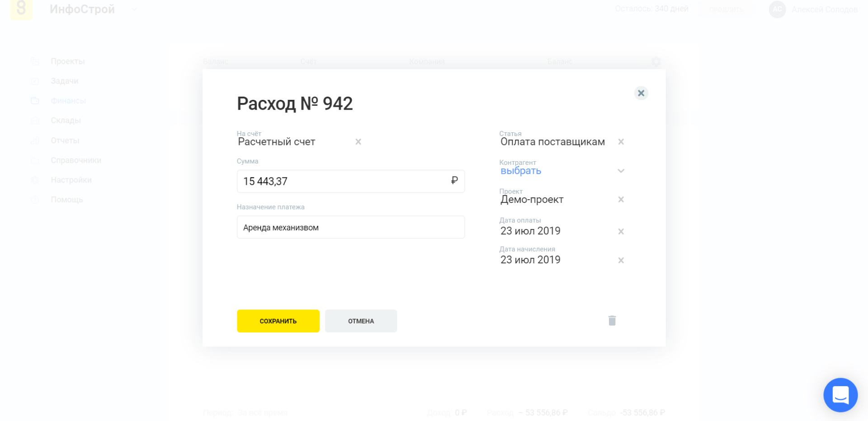Click the Отчеты chart icon
The height and width of the screenshot is (421, 868).
pos(35,140)
